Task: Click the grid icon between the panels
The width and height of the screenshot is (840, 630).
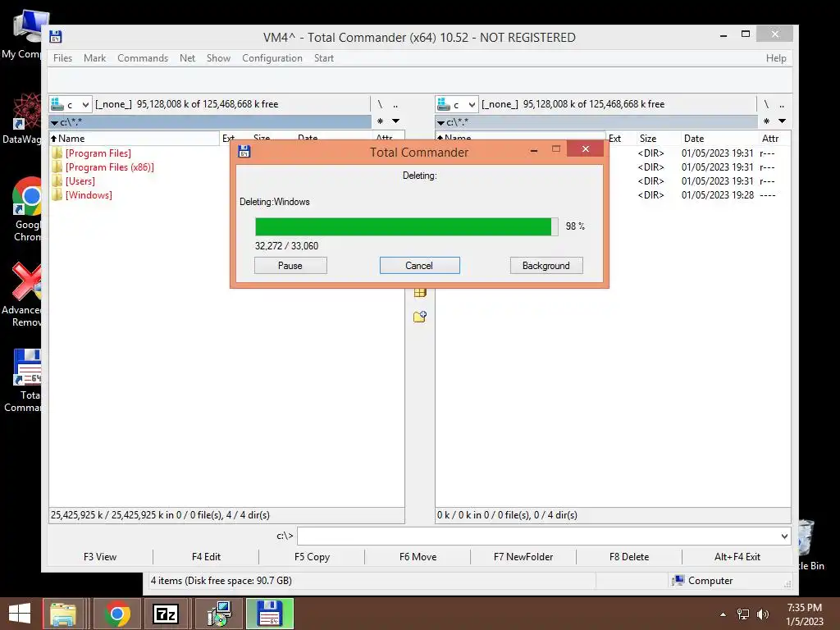Action: (420, 293)
